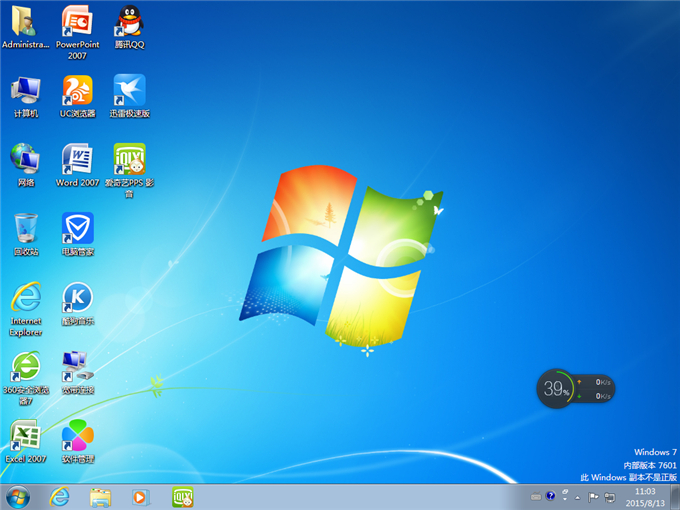Select the 网络 (Network) desktop icon
This screenshot has height=510, width=680.
(x=26, y=165)
